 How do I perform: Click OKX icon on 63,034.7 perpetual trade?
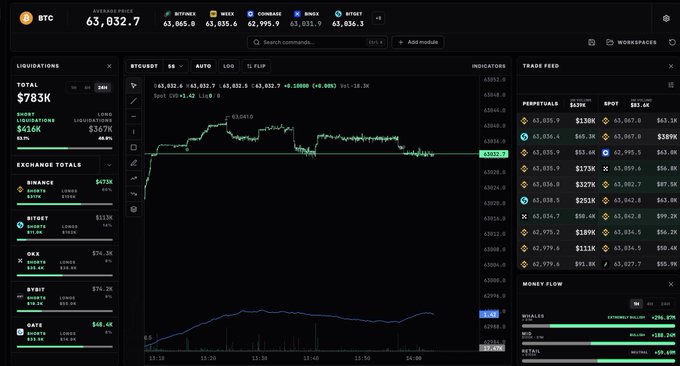[x=524, y=216]
